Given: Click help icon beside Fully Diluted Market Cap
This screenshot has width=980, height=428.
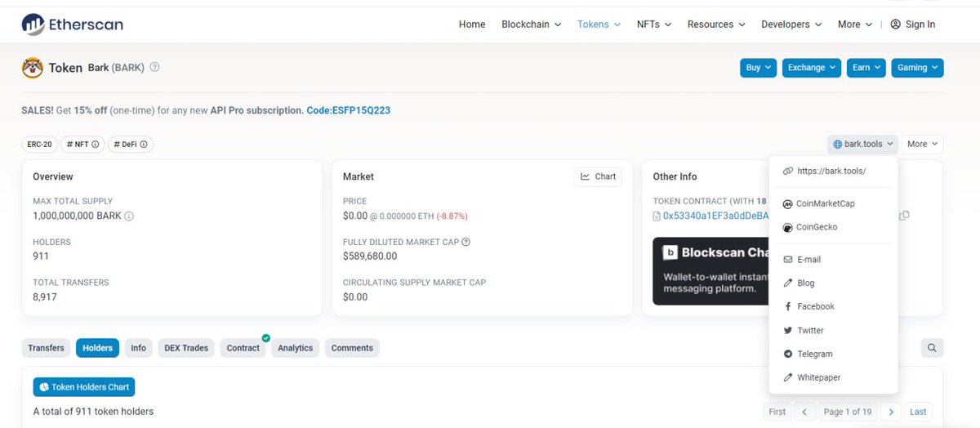Looking at the screenshot, I should click(466, 242).
